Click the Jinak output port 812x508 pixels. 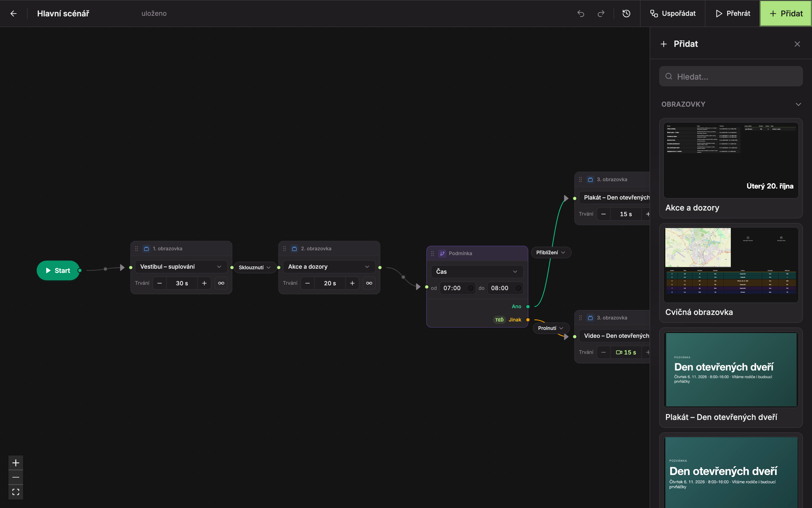[x=528, y=319]
